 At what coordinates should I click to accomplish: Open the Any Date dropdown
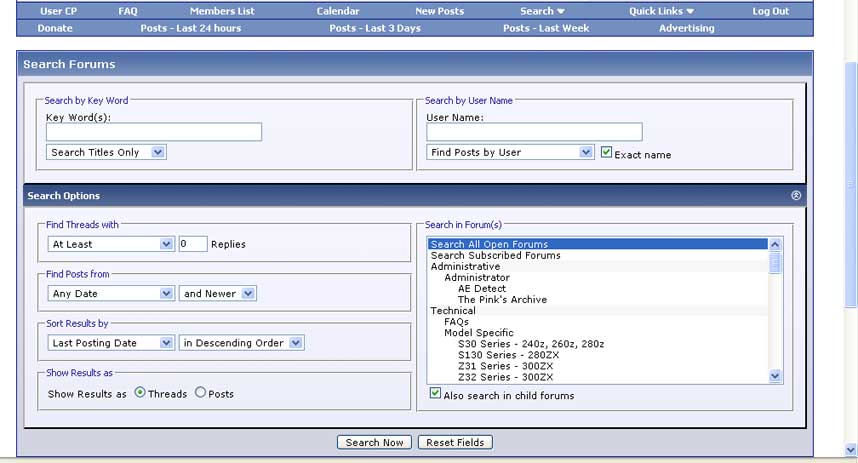click(x=111, y=294)
